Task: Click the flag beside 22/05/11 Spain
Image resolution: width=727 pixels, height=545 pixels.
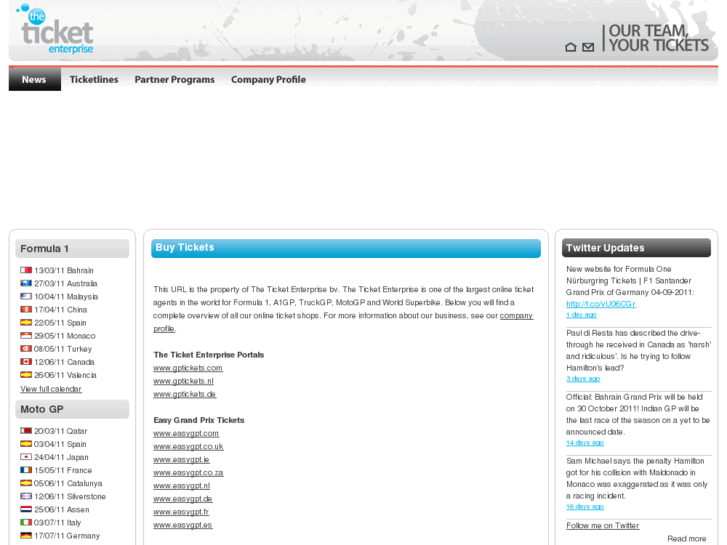Action: [x=26, y=322]
